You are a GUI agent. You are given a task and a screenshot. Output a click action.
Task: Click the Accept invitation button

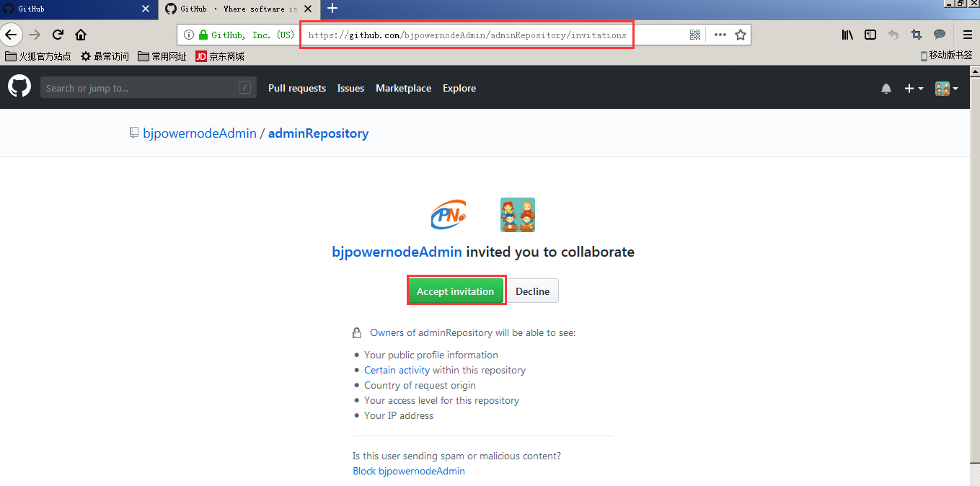click(455, 291)
